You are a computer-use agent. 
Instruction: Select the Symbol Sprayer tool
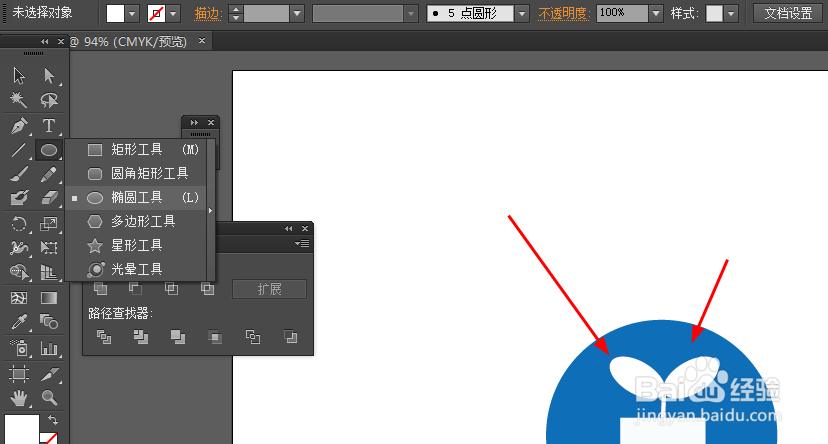tap(19, 348)
